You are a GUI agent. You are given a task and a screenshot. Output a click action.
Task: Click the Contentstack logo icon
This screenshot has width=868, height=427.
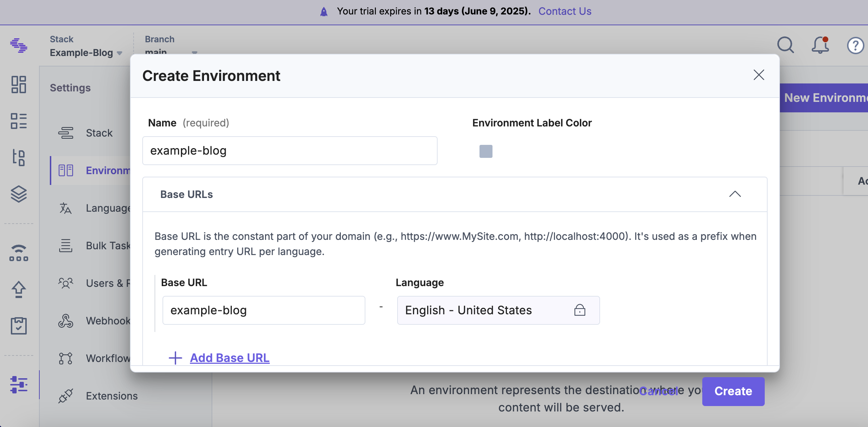coord(18,46)
